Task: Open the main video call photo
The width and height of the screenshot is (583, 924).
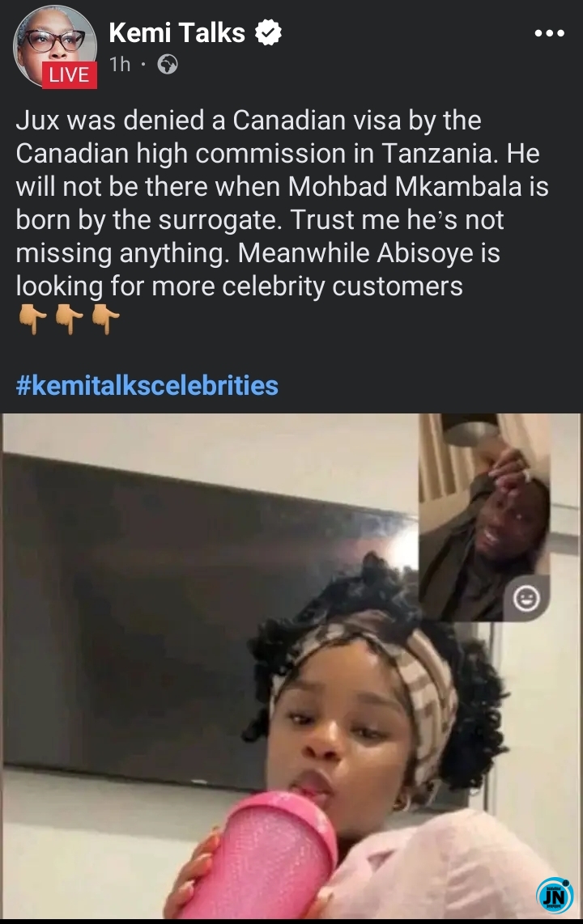Action: pyautogui.click(x=291, y=666)
